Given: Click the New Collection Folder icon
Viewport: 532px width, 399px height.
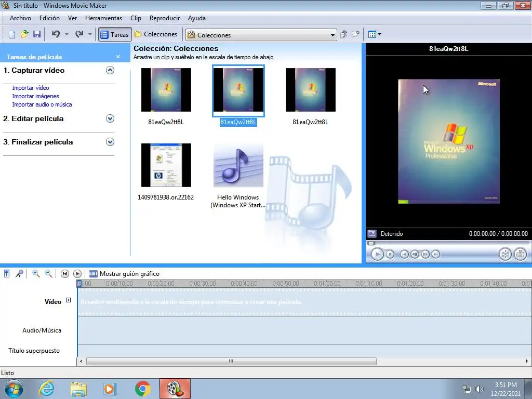Looking at the screenshot, I should tap(355, 34).
